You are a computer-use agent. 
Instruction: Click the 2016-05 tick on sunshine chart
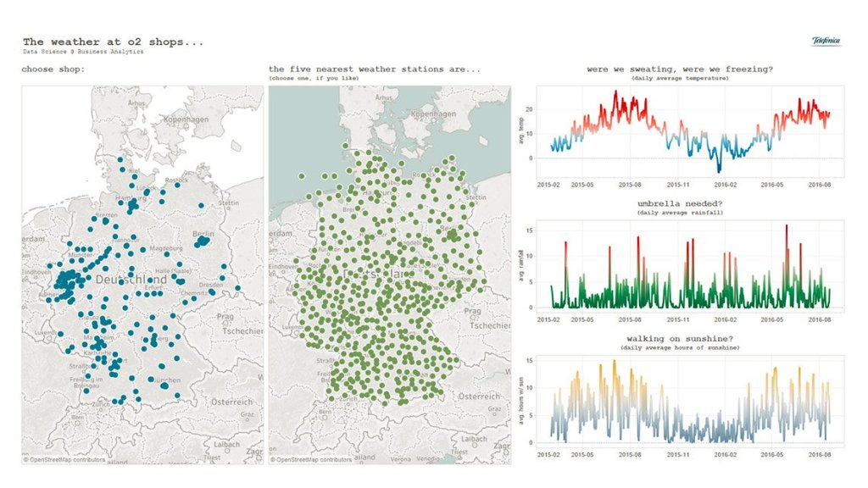(772, 455)
